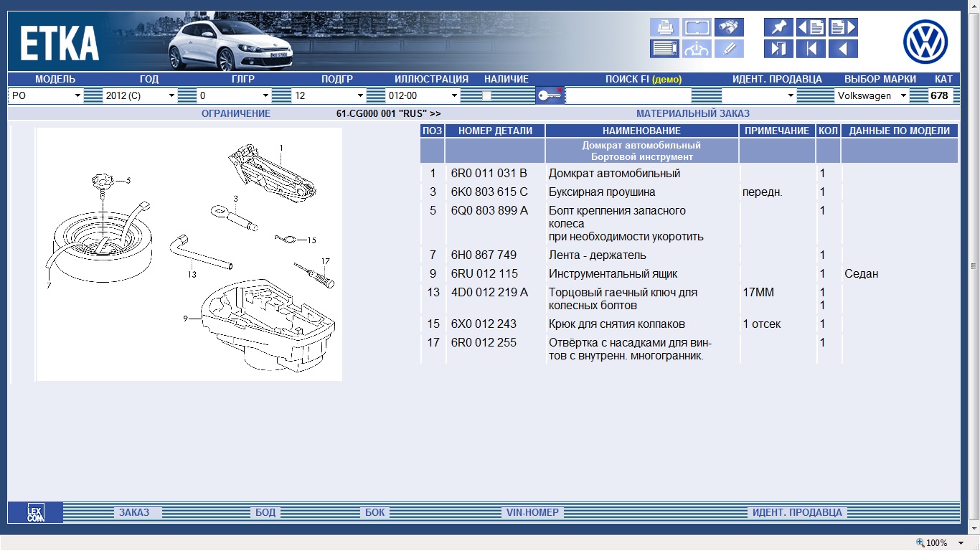Screen dimensions: 980x551
Task: Click the МАТЕРИАЛЬНЫЙ ЗАКАЗ link
Action: [692, 113]
